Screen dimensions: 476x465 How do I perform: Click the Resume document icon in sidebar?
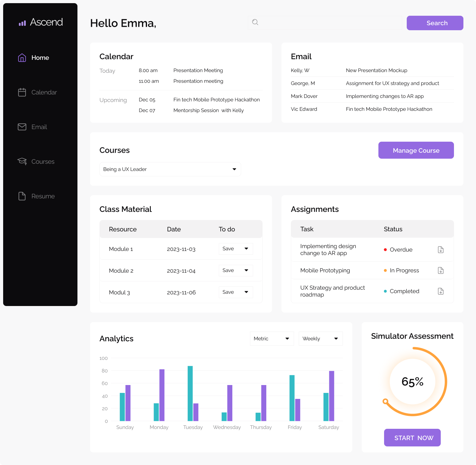tap(22, 196)
